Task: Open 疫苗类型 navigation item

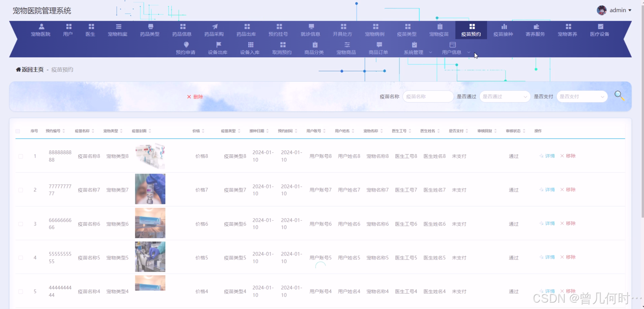Action: (x=407, y=30)
